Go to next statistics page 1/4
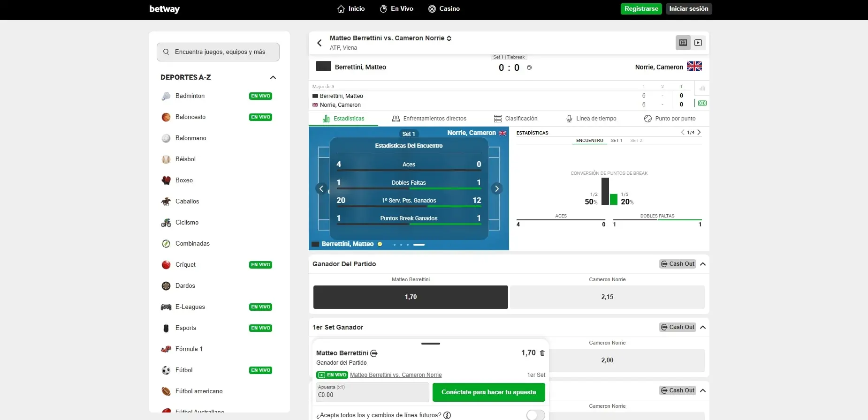The width and height of the screenshot is (868, 420). [x=699, y=133]
